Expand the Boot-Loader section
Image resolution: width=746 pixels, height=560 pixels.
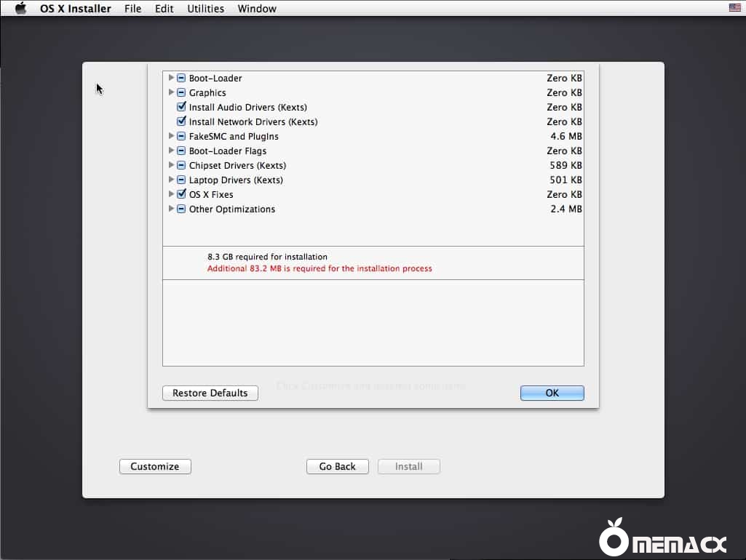(171, 78)
